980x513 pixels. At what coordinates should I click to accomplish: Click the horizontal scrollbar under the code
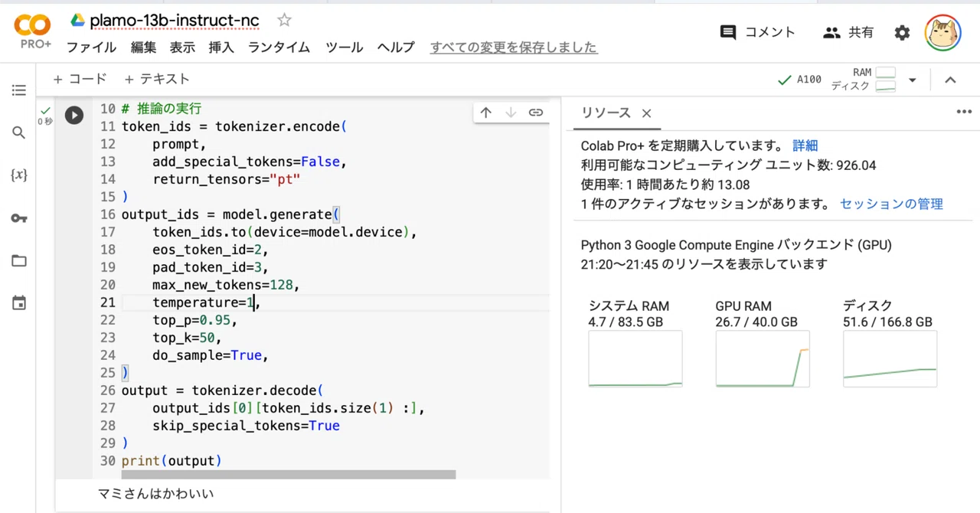coord(288,475)
